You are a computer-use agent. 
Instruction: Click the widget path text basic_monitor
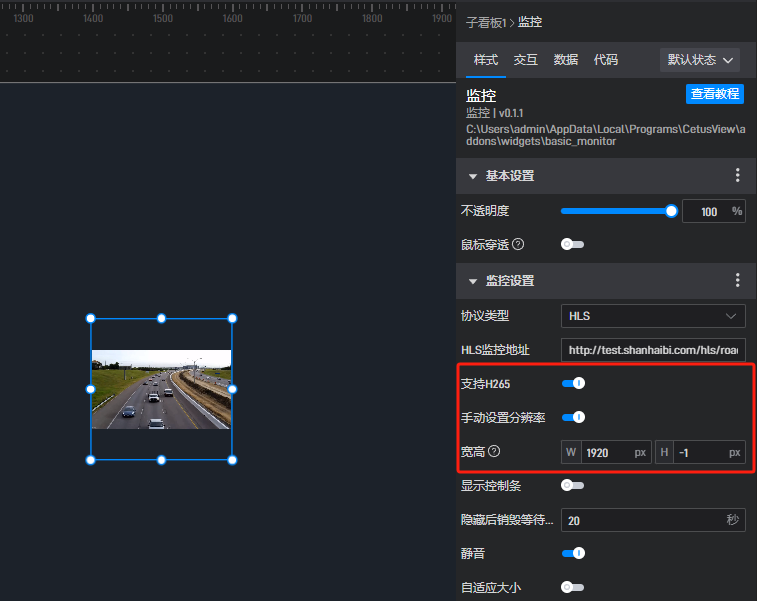[580, 141]
